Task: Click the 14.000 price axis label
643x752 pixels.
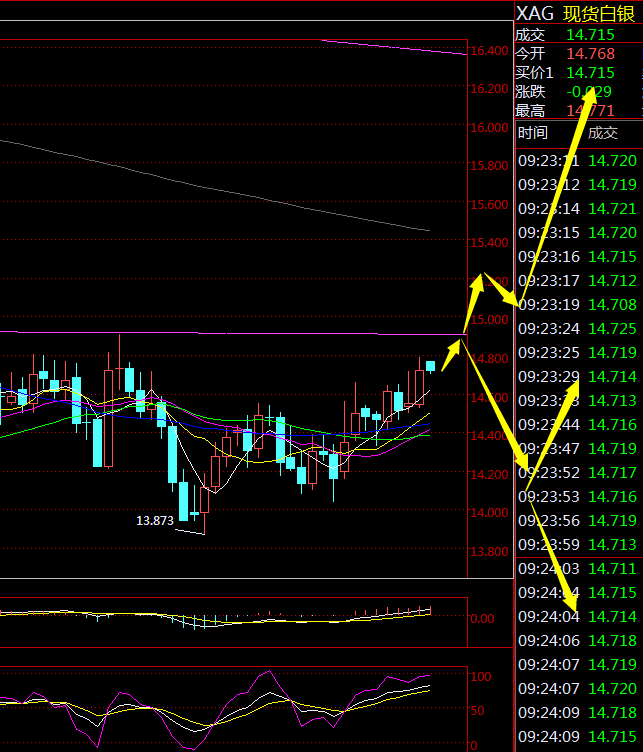Action: coord(489,513)
